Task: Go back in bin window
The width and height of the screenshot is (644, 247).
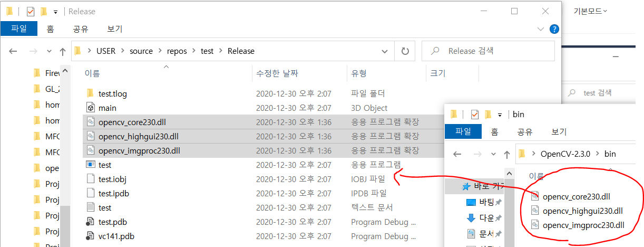Action: 457,154
